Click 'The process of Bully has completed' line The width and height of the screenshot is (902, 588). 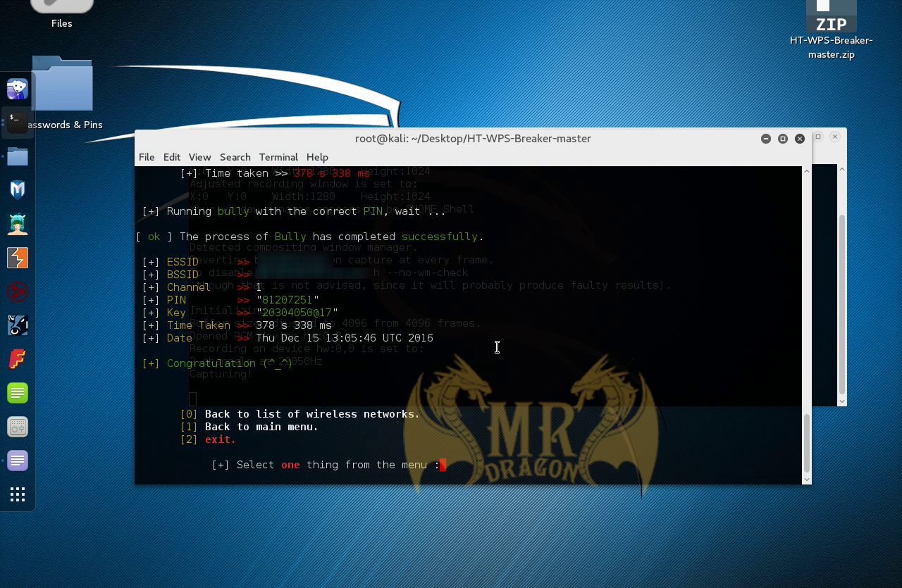(x=310, y=237)
